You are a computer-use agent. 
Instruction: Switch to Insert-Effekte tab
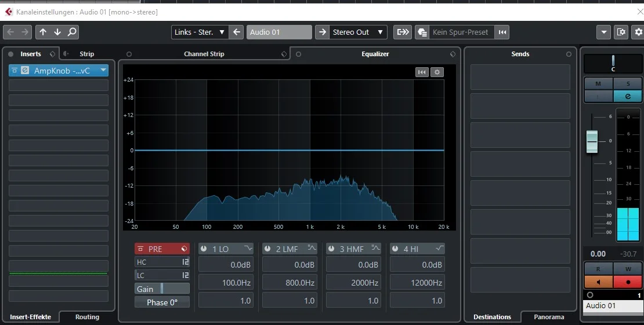30,317
